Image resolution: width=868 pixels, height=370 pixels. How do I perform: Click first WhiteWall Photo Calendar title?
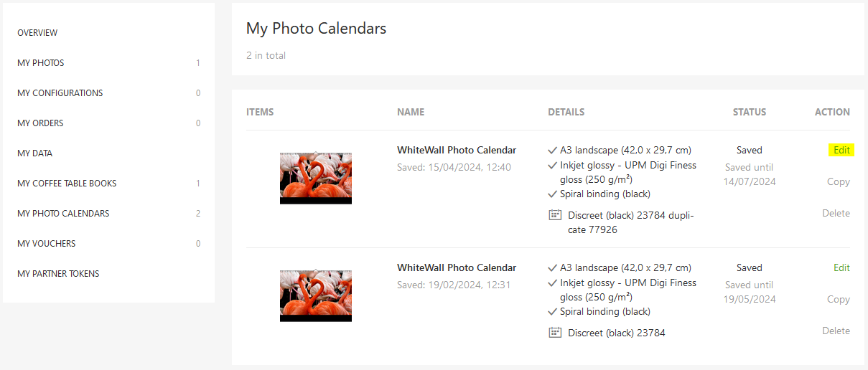point(457,151)
